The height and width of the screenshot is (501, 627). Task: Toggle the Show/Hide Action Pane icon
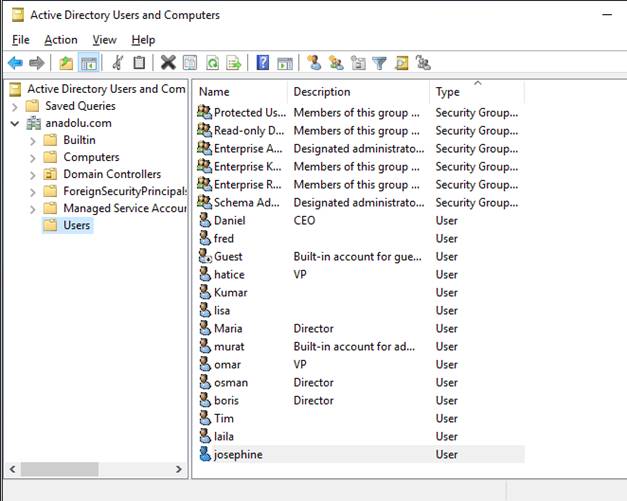pyautogui.click(x=285, y=63)
